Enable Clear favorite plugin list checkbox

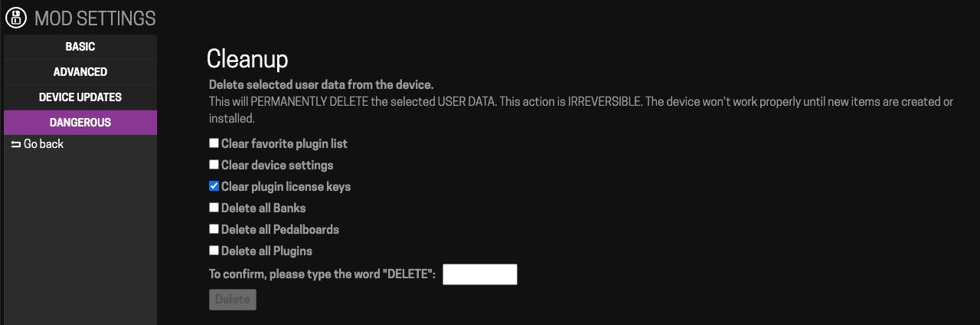[214, 143]
